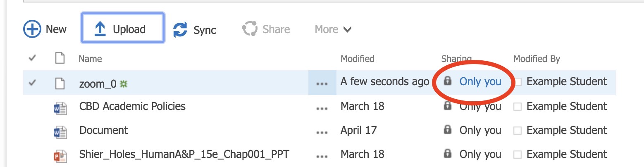Open ellipsis menu for CBD Academic Policies

[x=322, y=107]
